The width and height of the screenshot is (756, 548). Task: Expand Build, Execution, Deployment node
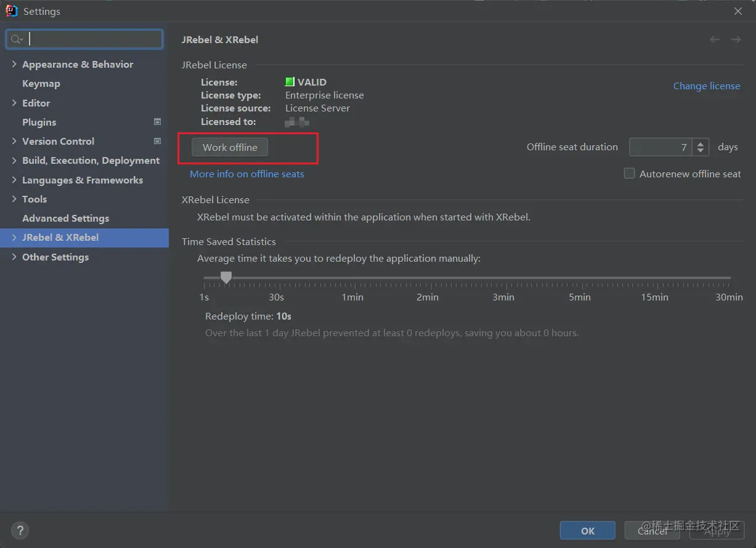pos(14,160)
